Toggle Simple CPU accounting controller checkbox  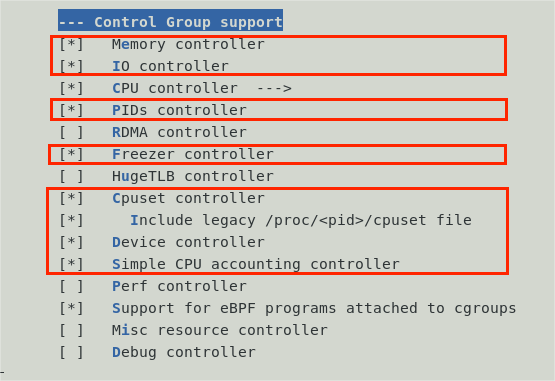click(71, 264)
